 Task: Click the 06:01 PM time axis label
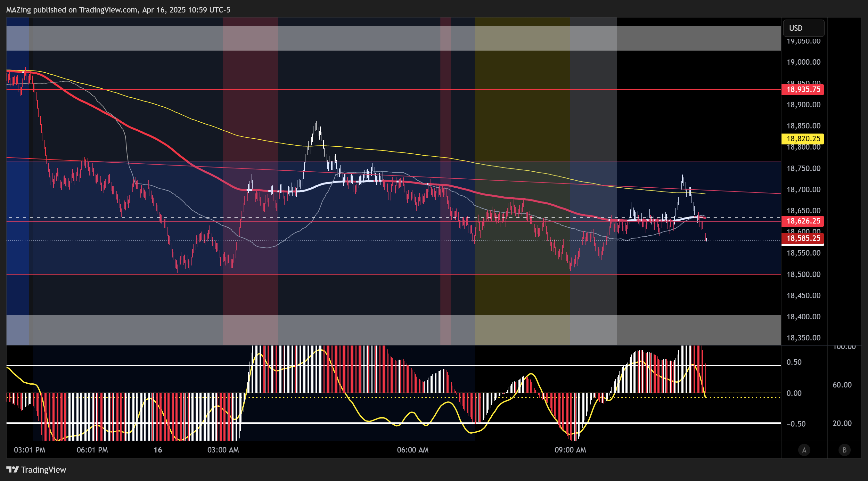pos(92,450)
